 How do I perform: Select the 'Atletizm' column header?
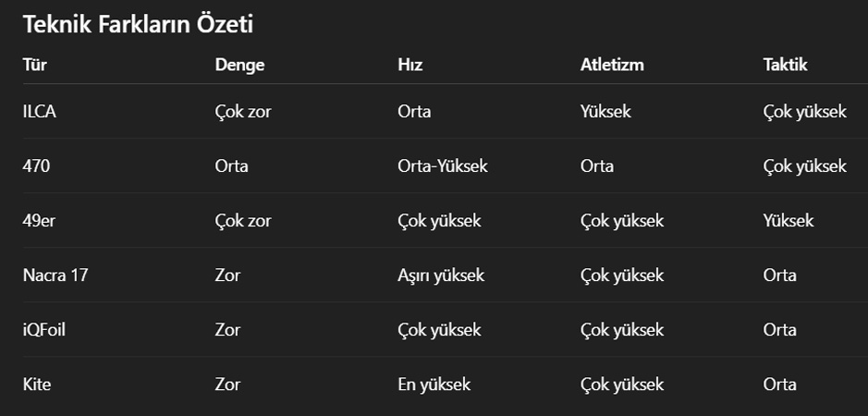pyautogui.click(x=612, y=65)
